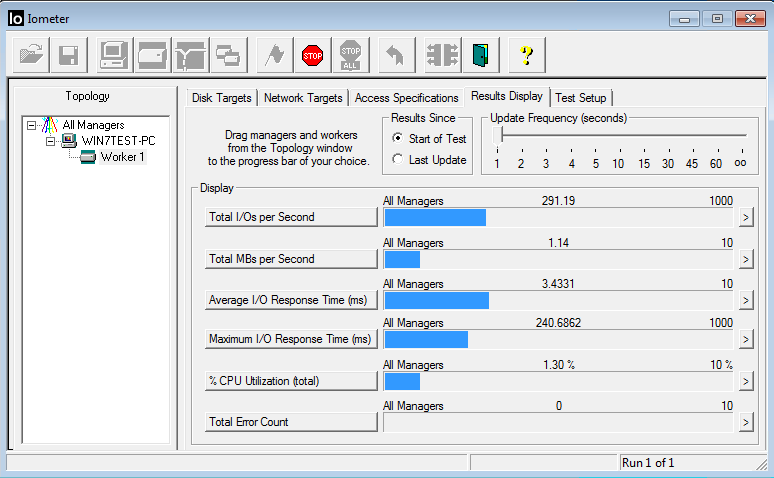774x478 pixels.
Task: Click the Total I/Os per Second progress bar
Action: (x=558, y=217)
